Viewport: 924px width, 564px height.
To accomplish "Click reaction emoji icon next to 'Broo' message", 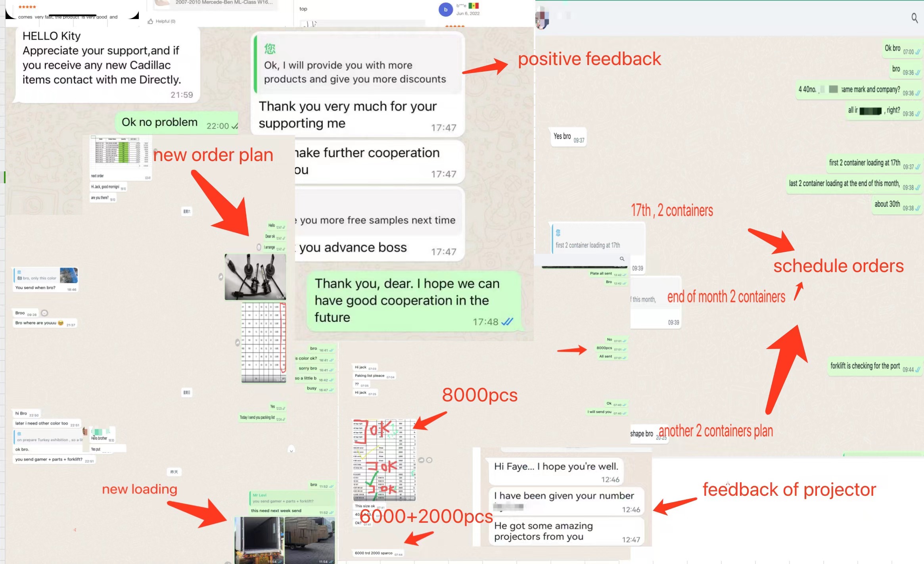I will [x=44, y=313].
